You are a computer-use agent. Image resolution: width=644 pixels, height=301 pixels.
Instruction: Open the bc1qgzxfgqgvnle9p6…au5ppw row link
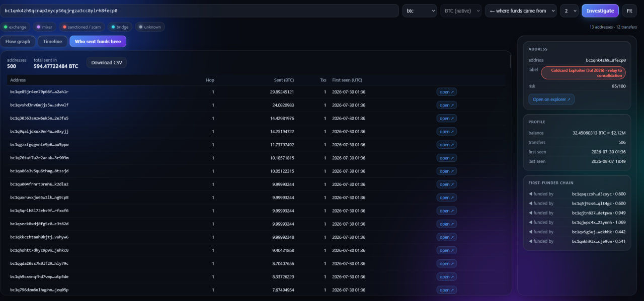[446, 145]
